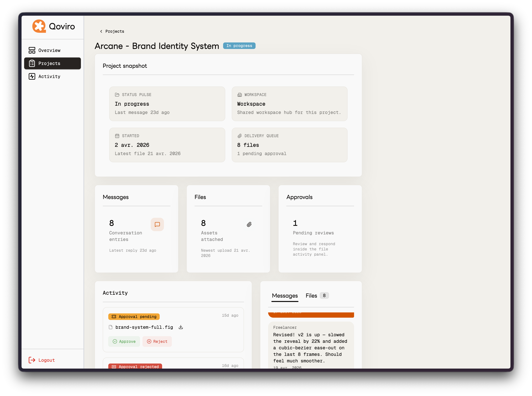Open the Delivery Queue snapshot card
532x396 pixels.
[x=290, y=145]
